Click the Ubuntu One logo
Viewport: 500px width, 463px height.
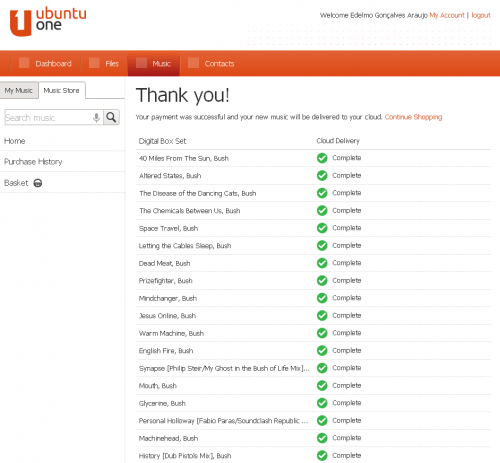[48, 21]
